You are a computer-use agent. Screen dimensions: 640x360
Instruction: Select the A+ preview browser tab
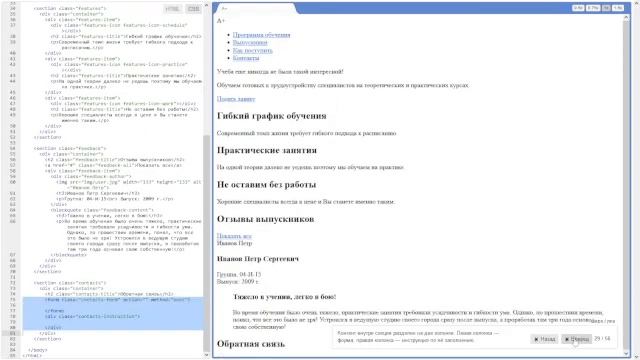point(255,9)
